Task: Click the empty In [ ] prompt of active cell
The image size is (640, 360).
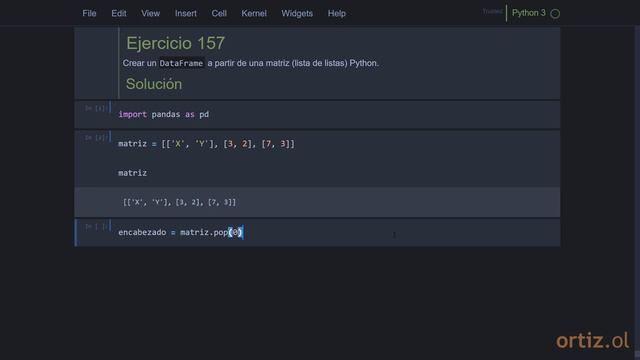Action: 96,226
